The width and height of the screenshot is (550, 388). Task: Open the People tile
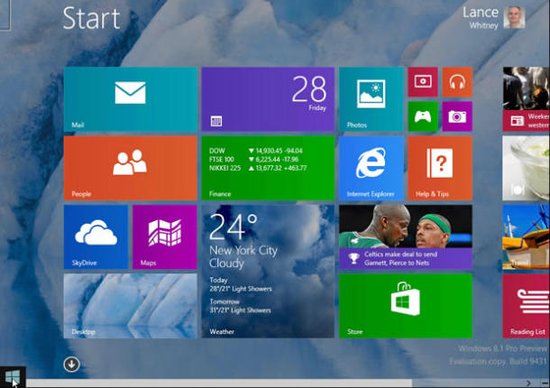tap(130, 168)
